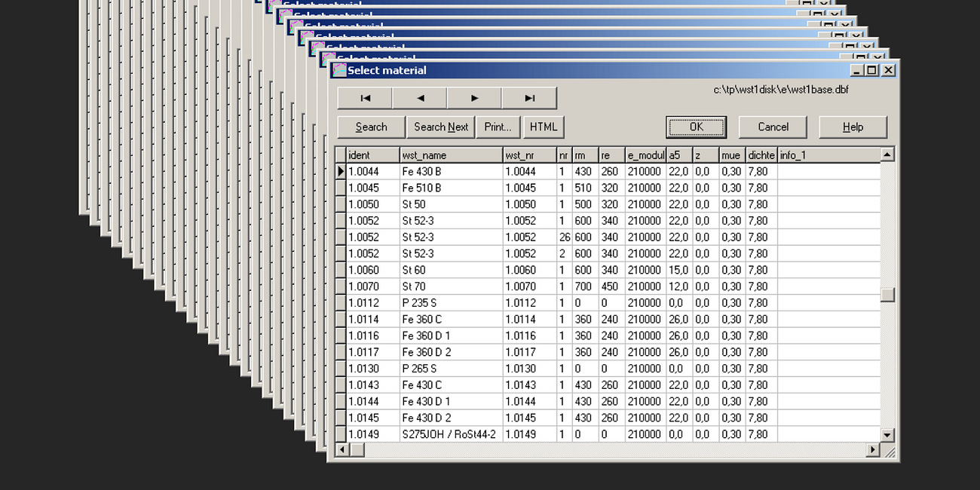Image resolution: width=980 pixels, height=490 pixels.
Task: Click the horizontal scrollbar left arrow
Action: point(341,449)
